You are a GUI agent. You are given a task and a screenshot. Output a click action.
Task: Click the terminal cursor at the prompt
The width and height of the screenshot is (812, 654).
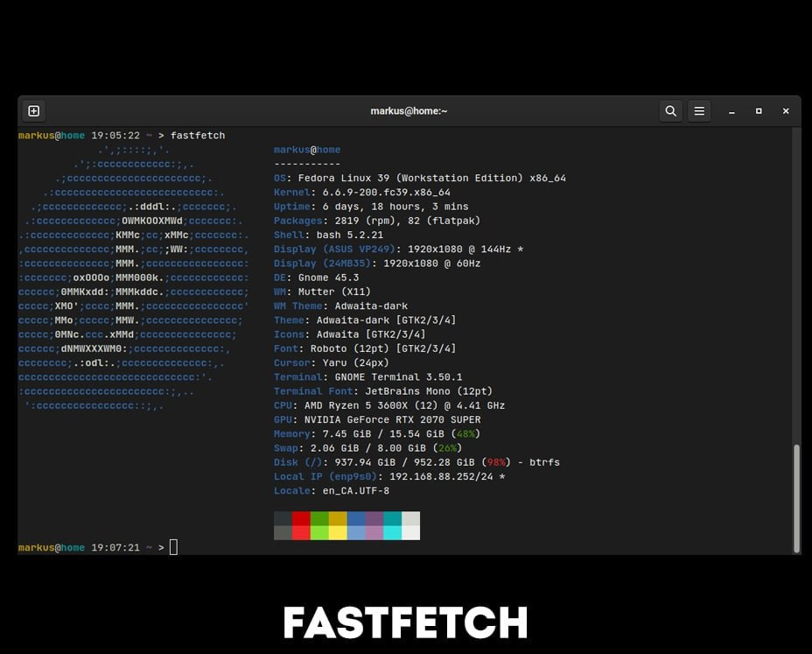[x=173, y=546]
